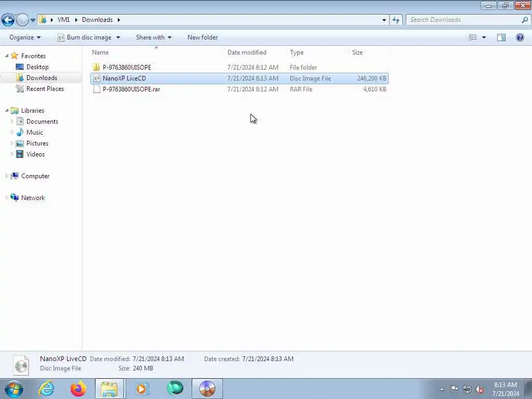Show hidden tray icons arrow
This screenshot has height=399, width=532.
[x=442, y=389]
